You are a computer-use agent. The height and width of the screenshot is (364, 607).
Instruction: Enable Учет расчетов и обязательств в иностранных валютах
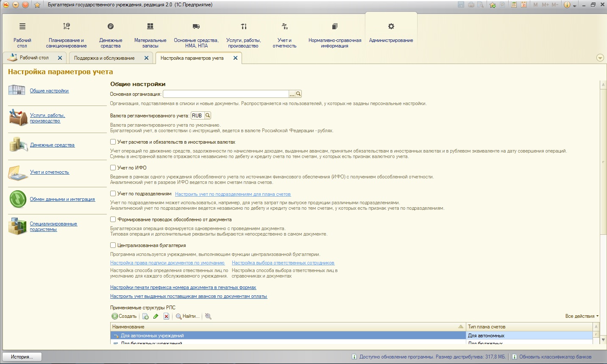[x=113, y=142]
